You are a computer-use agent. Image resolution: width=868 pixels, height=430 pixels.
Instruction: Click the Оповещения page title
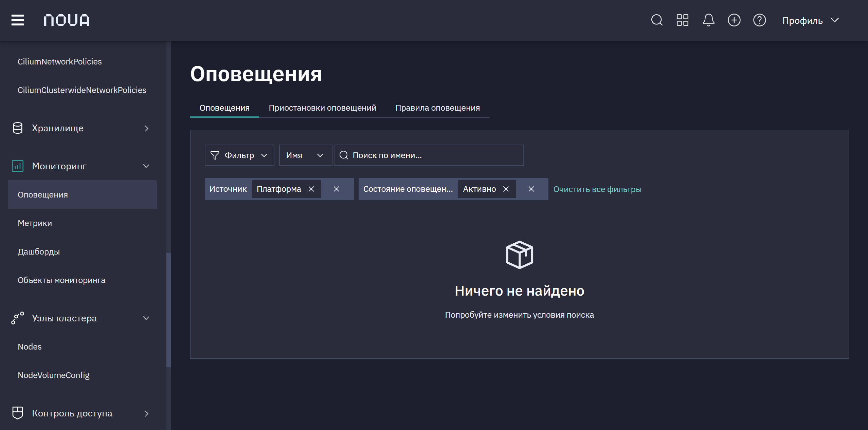pyautogui.click(x=256, y=74)
